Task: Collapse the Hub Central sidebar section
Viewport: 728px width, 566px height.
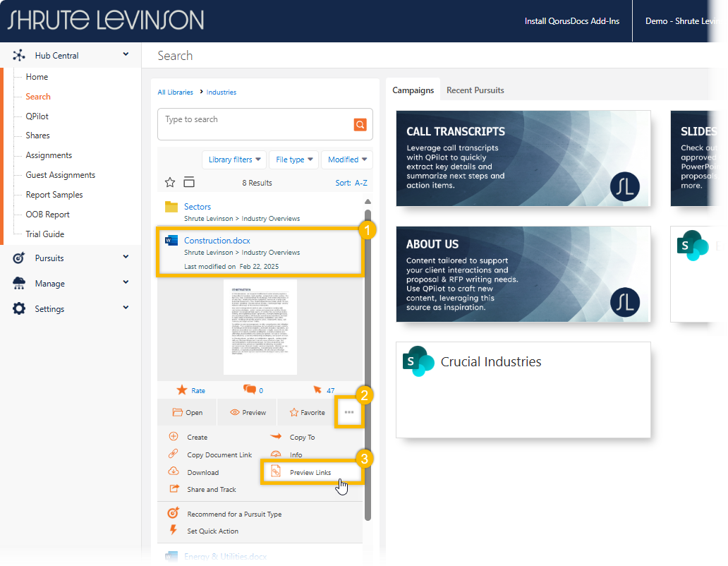Action: (x=126, y=55)
